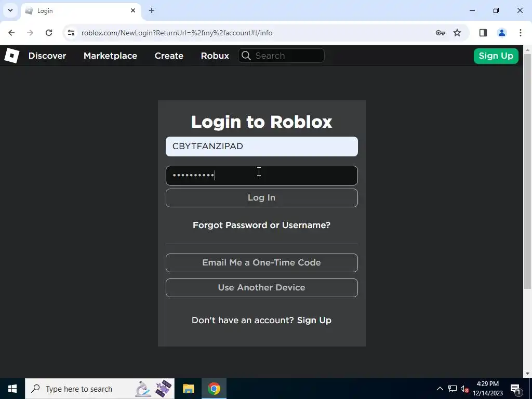Screen dimensions: 532x399
Task: Open File Explorer from the taskbar
Action: 188,389
